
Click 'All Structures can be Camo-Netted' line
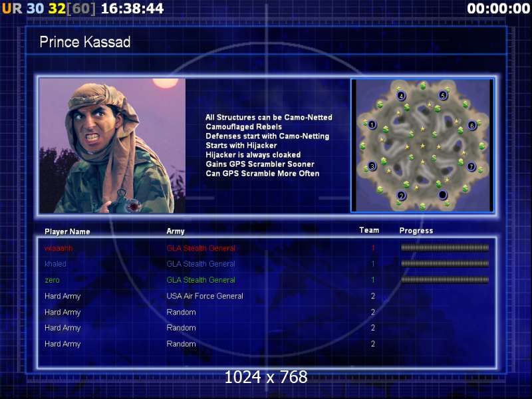tap(269, 118)
